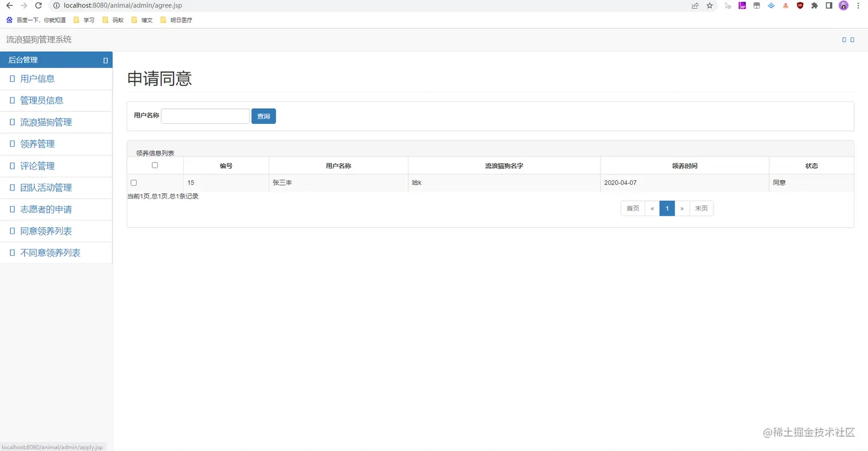This screenshot has width=868, height=451.
Task: Open the 百度一下 bookmark
Action: tap(36, 20)
